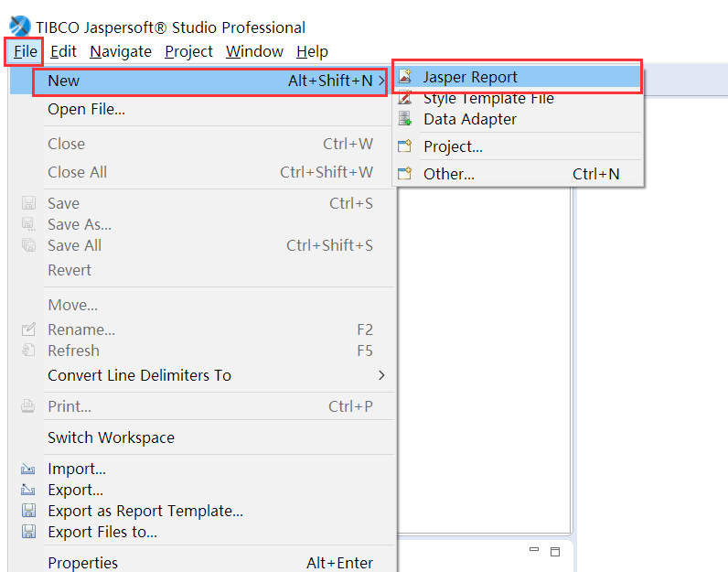Select Import... menu entry
Screen dimensions: 728x572
203,469
